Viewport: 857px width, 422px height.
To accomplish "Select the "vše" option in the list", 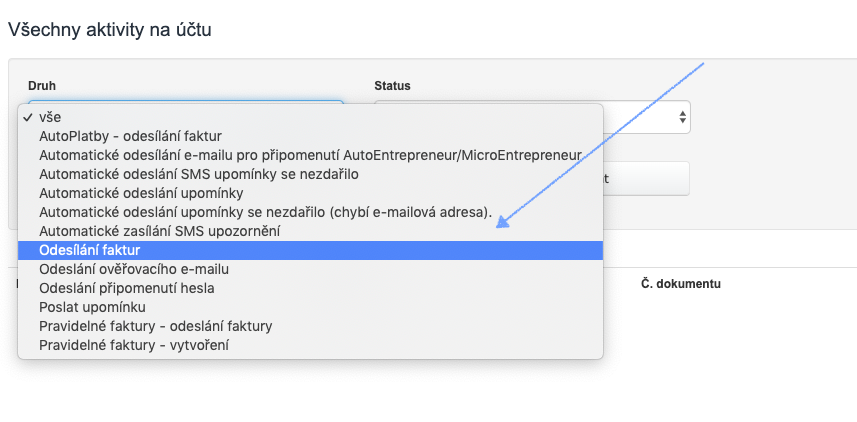I will pyautogui.click(x=51, y=117).
